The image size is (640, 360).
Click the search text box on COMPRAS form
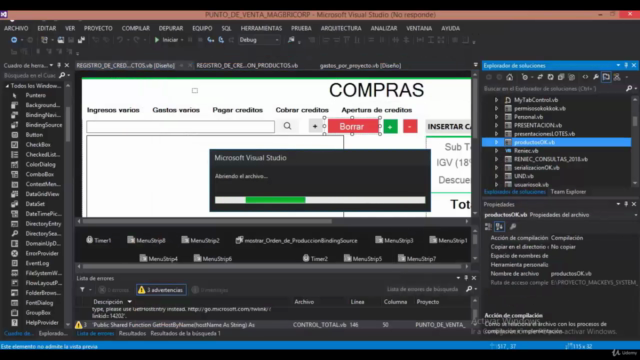[x=180, y=127]
